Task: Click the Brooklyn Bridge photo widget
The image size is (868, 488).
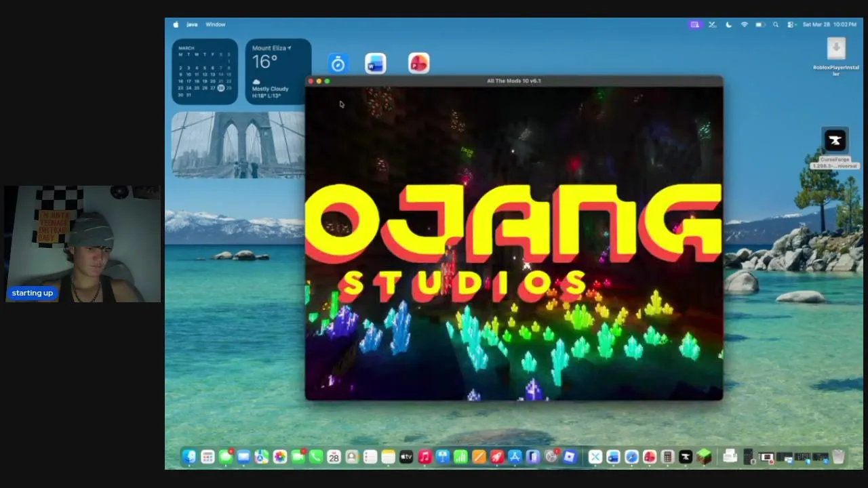Action: pos(239,144)
